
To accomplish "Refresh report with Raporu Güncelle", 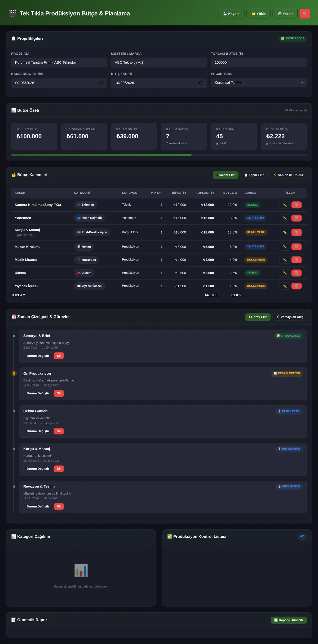I will pos(289,620).
